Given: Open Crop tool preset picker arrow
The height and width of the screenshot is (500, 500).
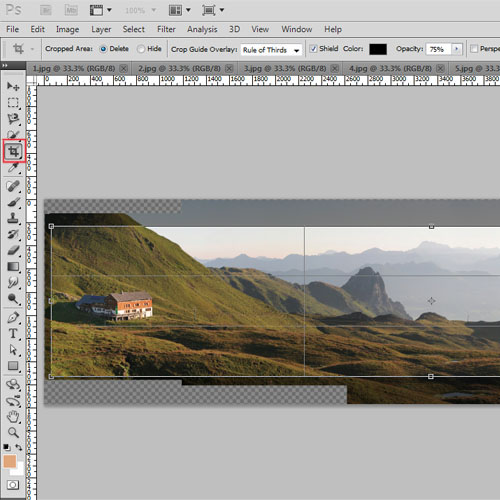Looking at the screenshot, I should click(32, 49).
